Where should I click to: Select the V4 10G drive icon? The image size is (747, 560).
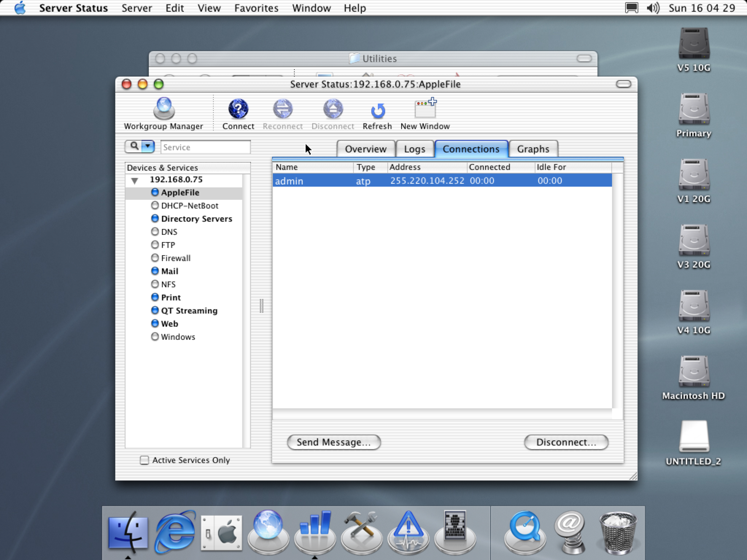(x=694, y=306)
